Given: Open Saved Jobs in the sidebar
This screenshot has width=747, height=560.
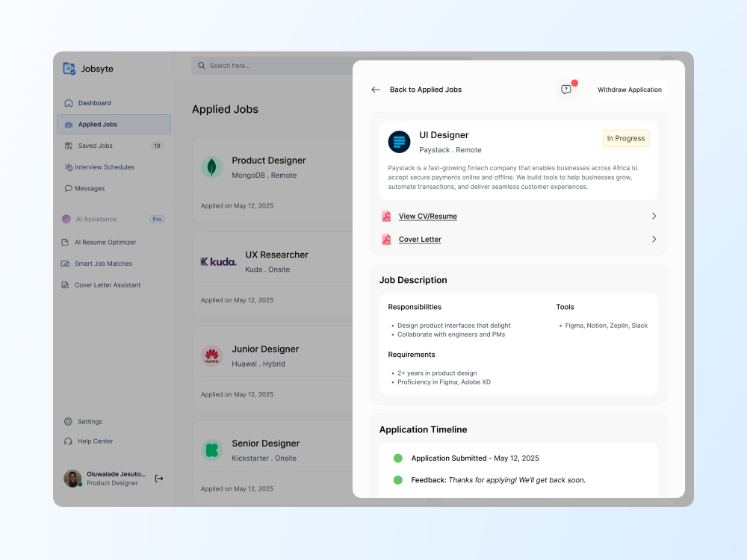Looking at the screenshot, I should pyautogui.click(x=114, y=146).
